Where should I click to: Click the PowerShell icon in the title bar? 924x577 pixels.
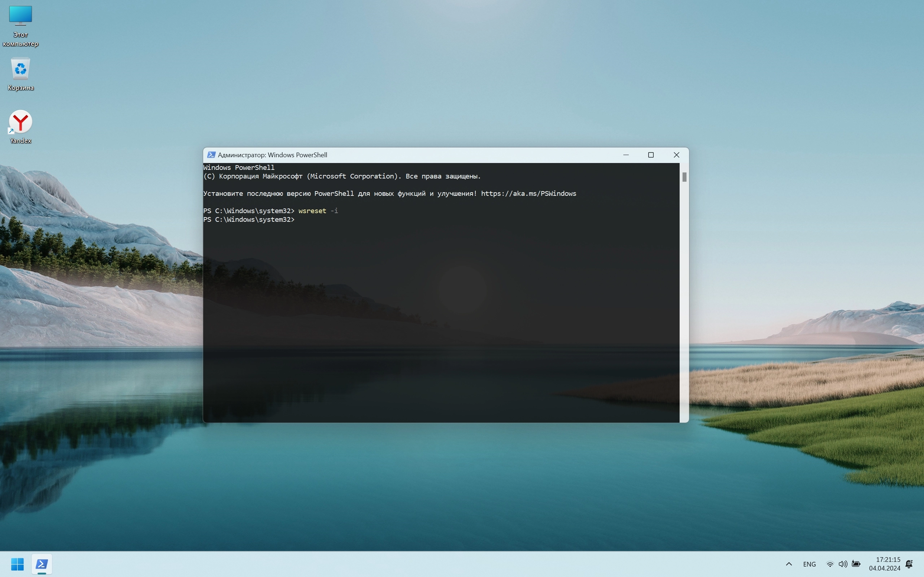[211, 155]
